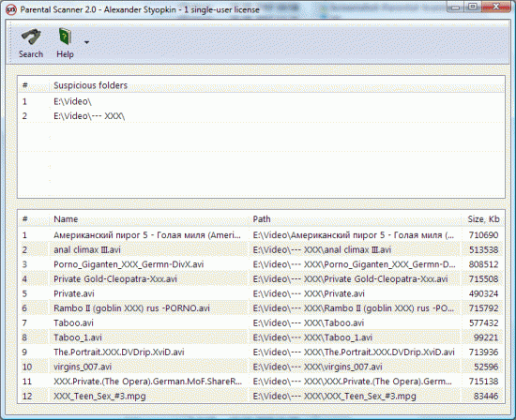This screenshot has width=516, height=420.
Task: Select the E:\Video\ suspicious folder row
Action: [x=261, y=101]
